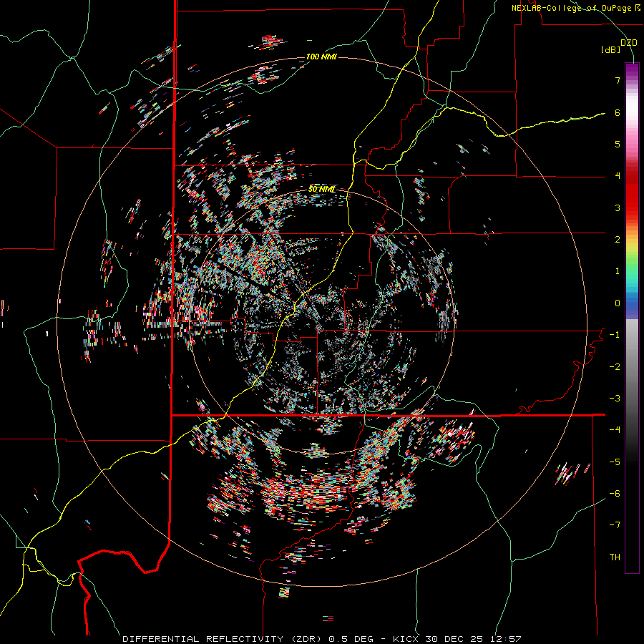Viewport: 644px width, 644px height.
Task: Click the NEXLAB-College of DuPage label
Action: click(577, 8)
